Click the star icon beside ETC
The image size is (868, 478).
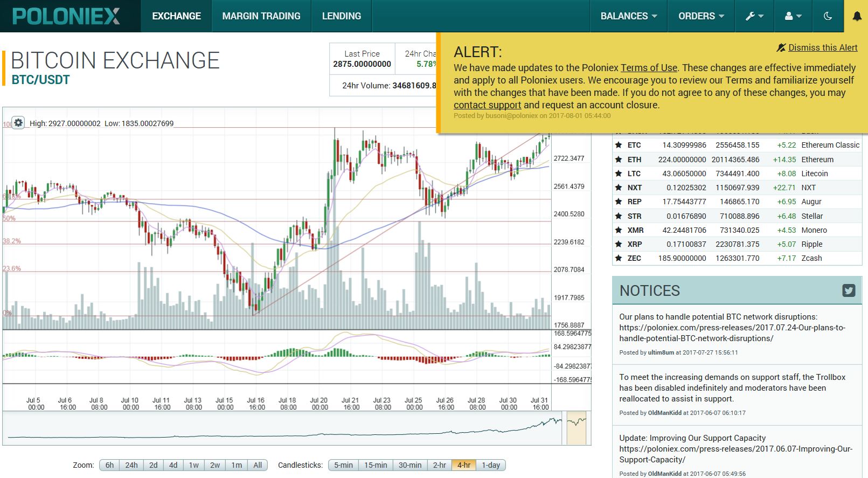pyautogui.click(x=619, y=145)
